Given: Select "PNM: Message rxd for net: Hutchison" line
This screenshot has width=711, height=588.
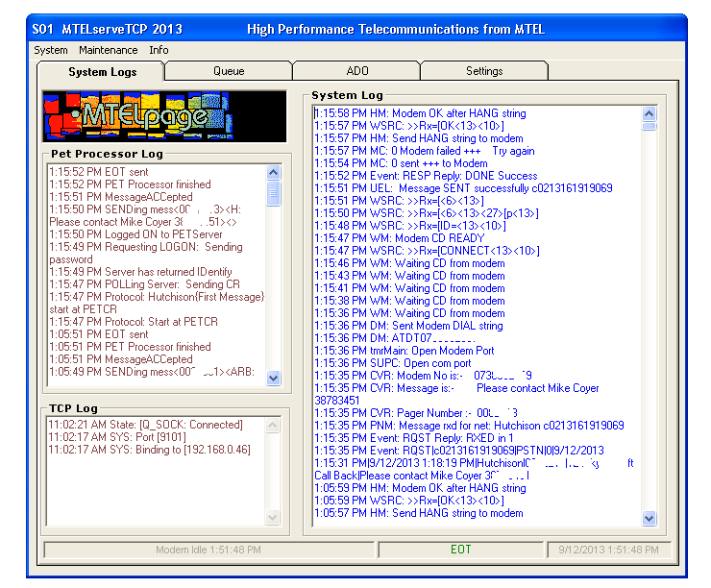Looking at the screenshot, I should coord(469,426).
